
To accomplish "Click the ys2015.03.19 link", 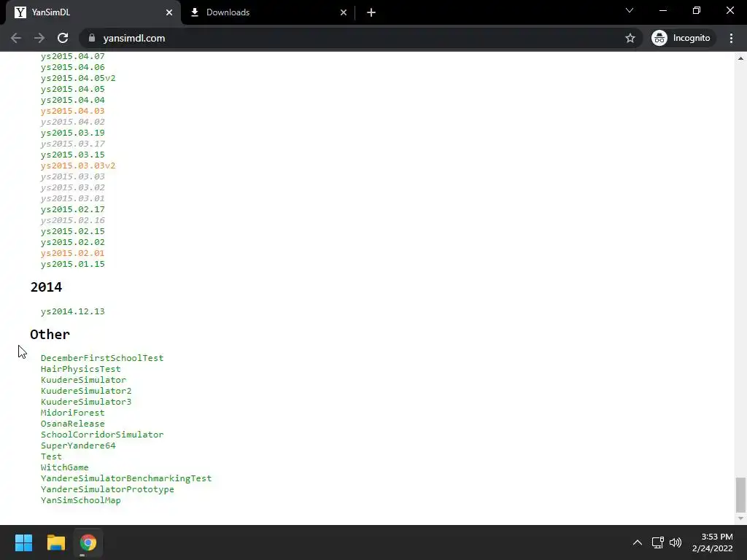I will (72, 133).
